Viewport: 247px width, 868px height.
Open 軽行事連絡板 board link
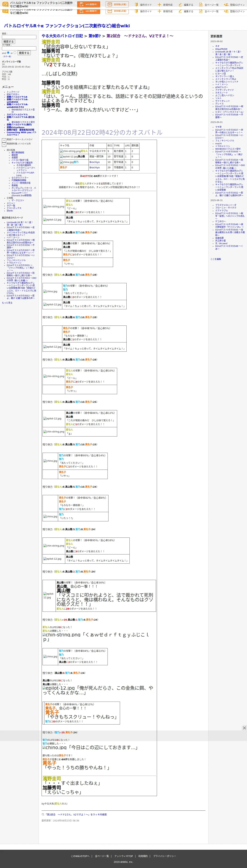click(x=18, y=153)
